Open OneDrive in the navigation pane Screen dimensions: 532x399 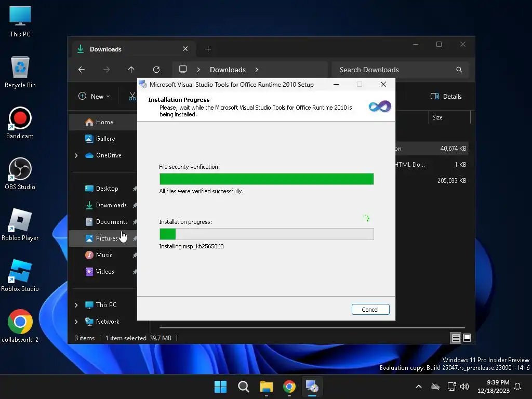pos(103,155)
